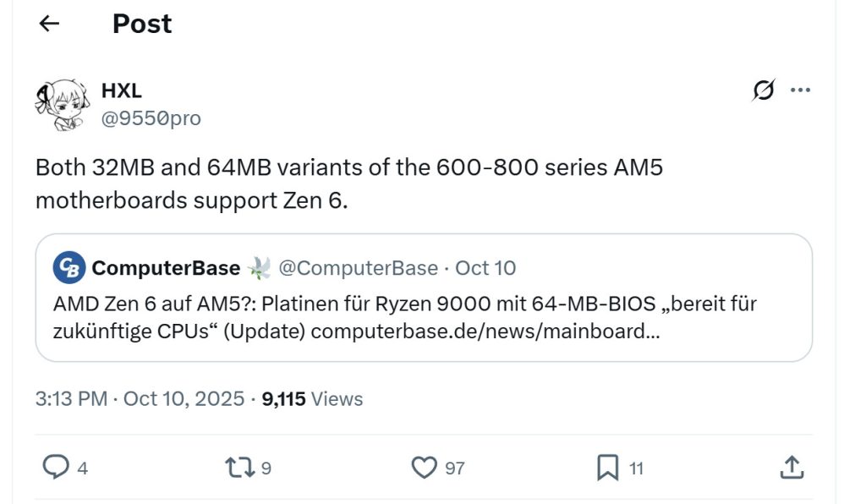This screenshot has height=504, width=866.
Task: Open the ComputerBase account name
Action: (166, 268)
